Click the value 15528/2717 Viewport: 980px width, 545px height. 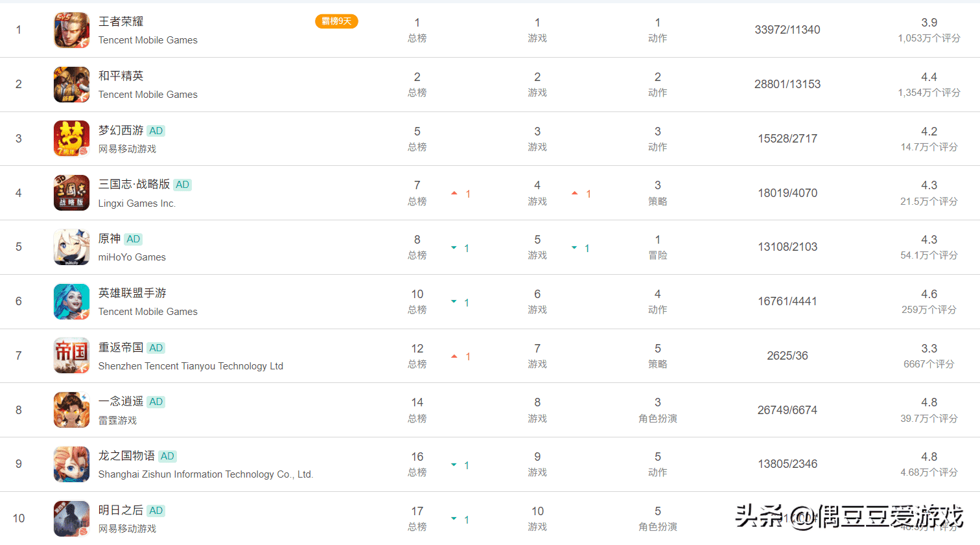click(787, 139)
